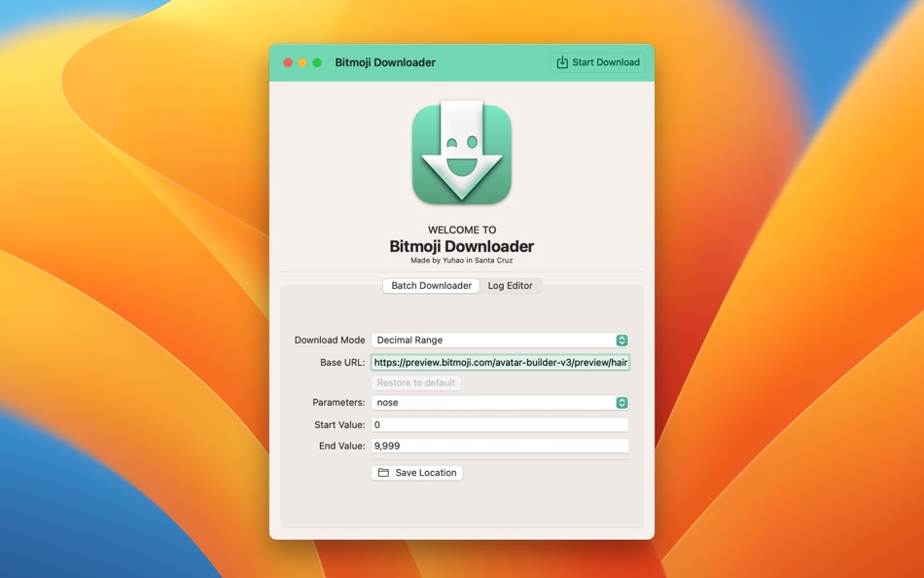This screenshot has width=924, height=578.
Task: Click the Start Value field
Action: point(500,424)
